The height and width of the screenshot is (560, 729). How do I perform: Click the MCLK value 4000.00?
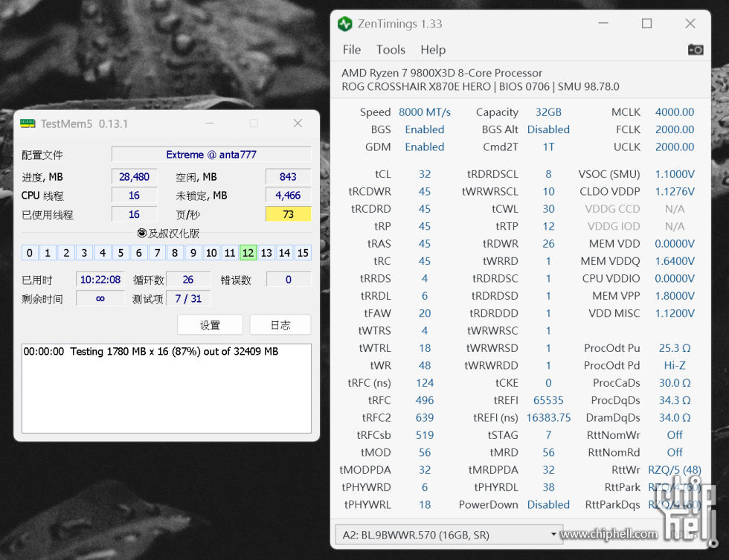pyautogui.click(x=675, y=112)
